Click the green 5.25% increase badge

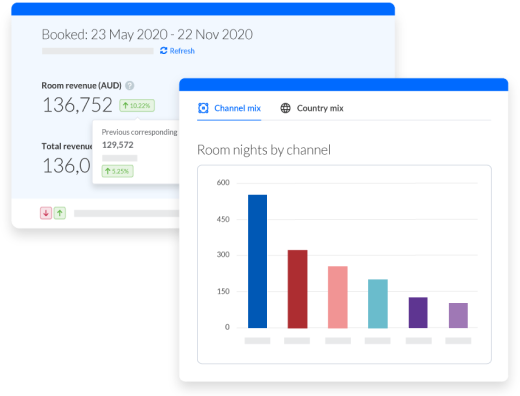(118, 171)
